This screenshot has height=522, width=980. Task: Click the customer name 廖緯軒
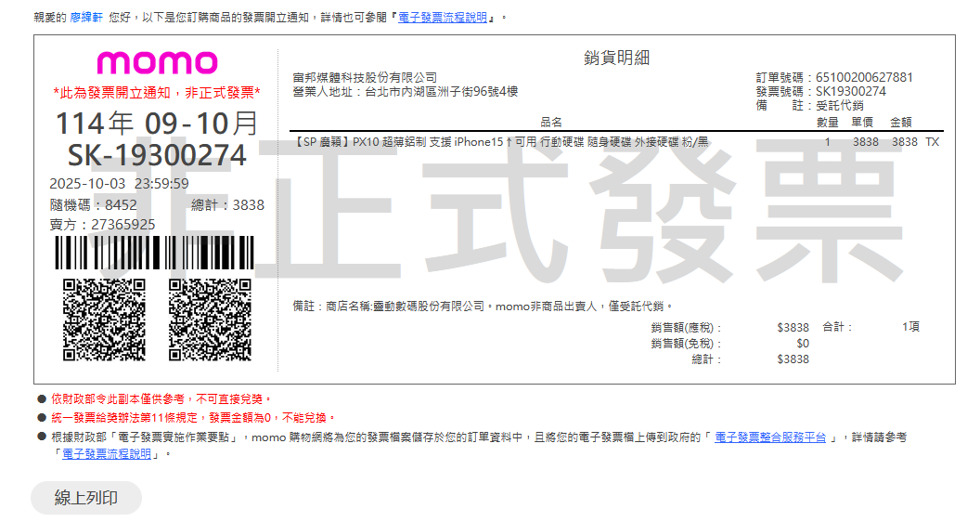[x=86, y=18]
